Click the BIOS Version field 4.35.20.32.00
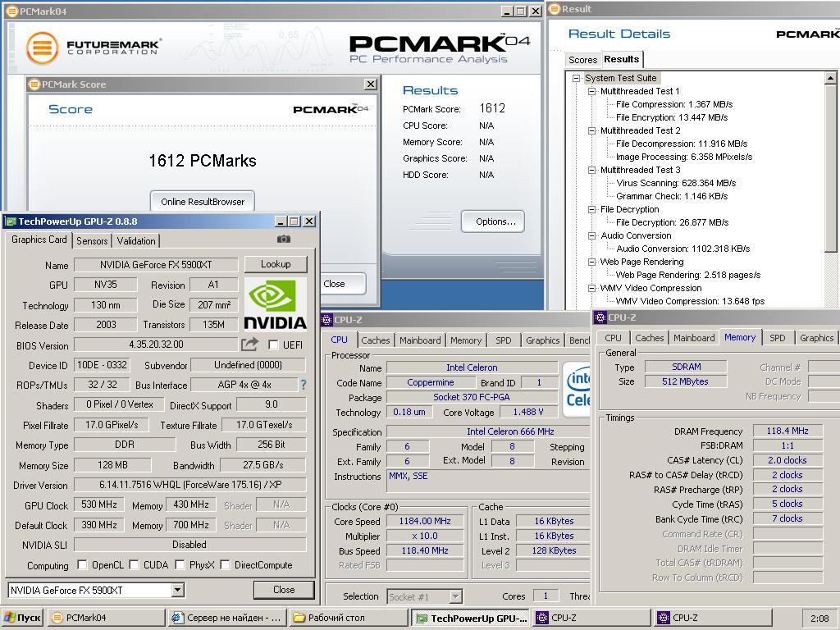 coord(156,345)
